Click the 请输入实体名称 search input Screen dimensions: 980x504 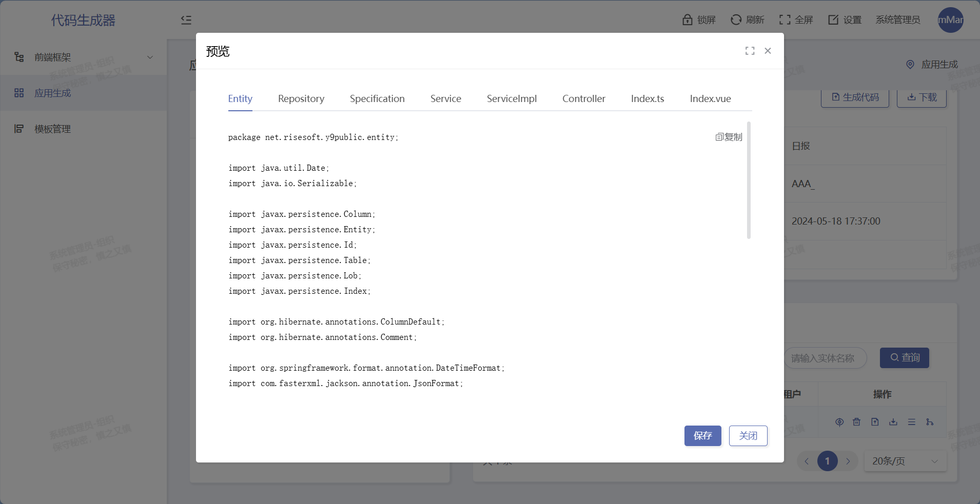tap(826, 358)
